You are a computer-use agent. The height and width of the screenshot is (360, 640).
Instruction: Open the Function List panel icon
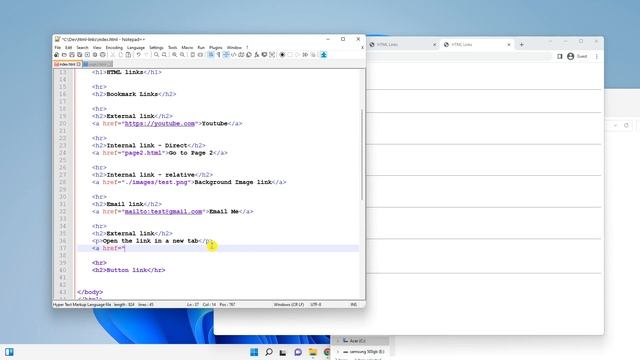(x=257, y=55)
